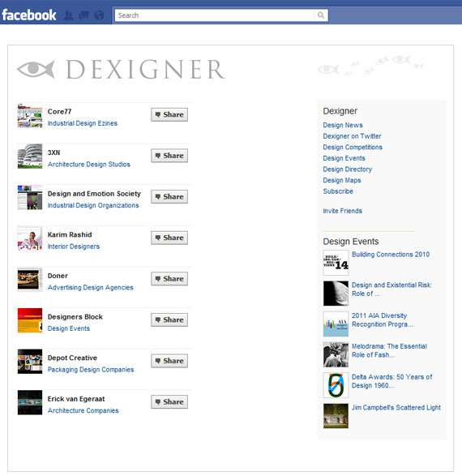Open Jim Campbell's Scattered Light thumbnail

click(x=336, y=416)
